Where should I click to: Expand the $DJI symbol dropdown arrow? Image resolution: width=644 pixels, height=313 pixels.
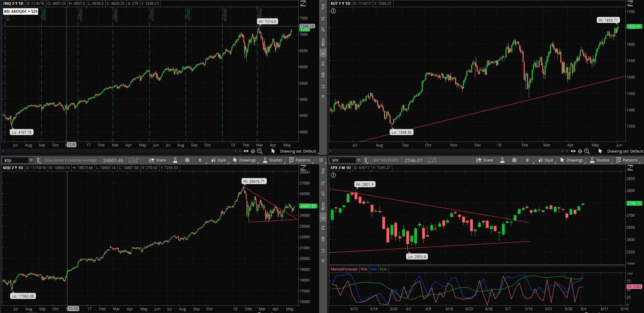click(x=31, y=160)
